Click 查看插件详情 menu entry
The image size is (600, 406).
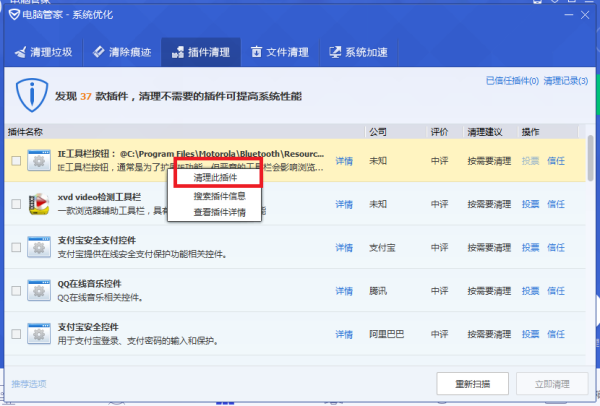click(219, 211)
